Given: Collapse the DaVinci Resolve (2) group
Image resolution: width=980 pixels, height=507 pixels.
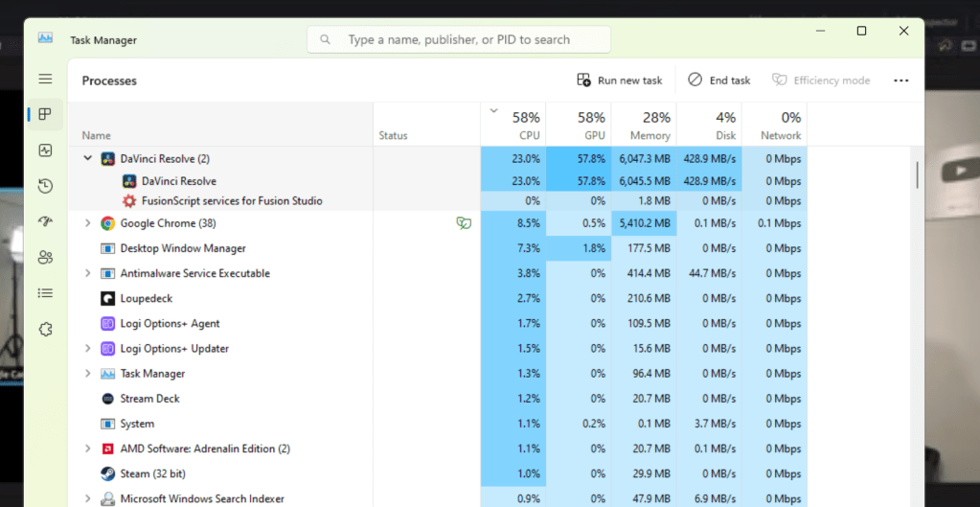Looking at the screenshot, I should point(87,159).
